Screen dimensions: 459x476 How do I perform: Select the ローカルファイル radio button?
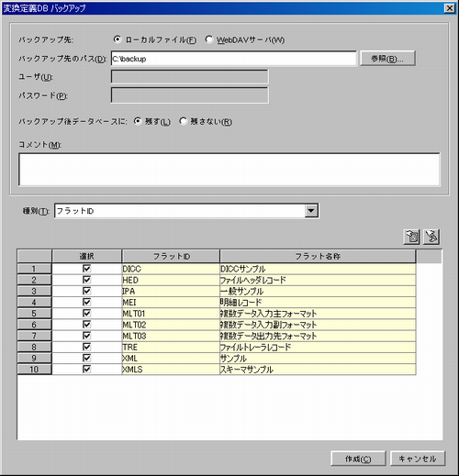[x=118, y=39]
